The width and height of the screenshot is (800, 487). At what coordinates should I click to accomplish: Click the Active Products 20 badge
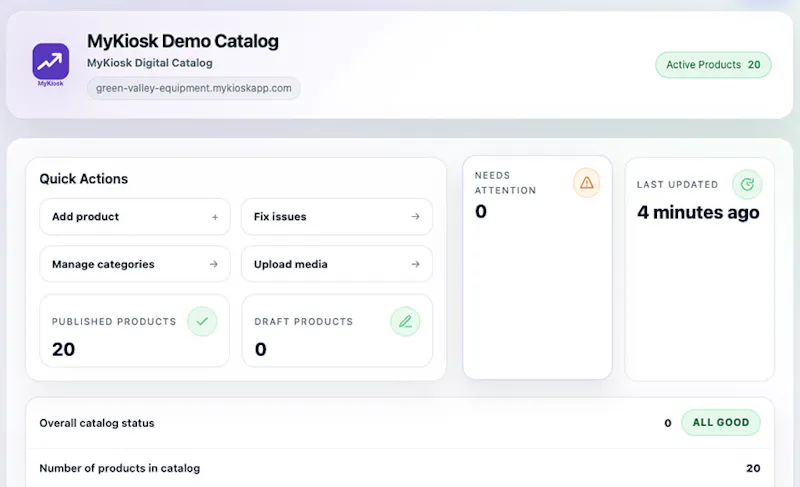tap(713, 65)
